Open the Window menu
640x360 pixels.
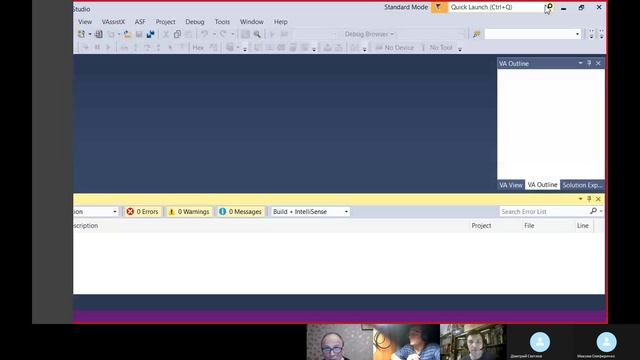[x=251, y=22]
